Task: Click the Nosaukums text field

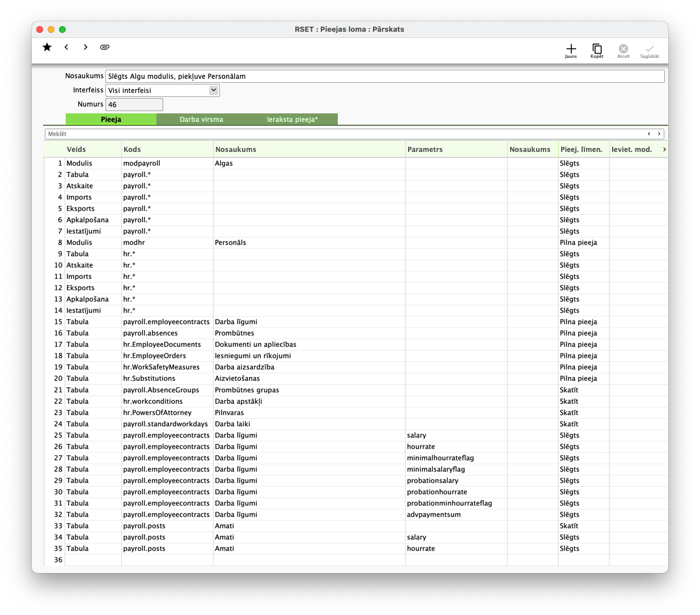Action: pyautogui.click(x=385, y=76)
